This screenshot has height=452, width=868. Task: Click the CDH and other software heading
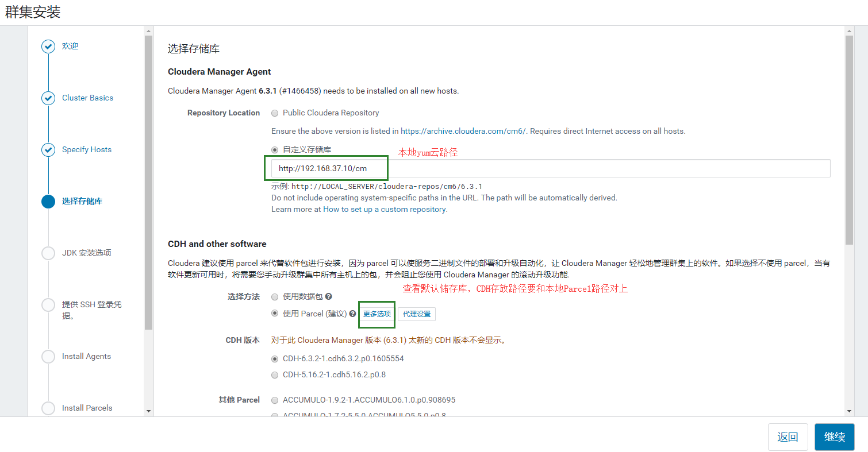(x=217, y=244)
